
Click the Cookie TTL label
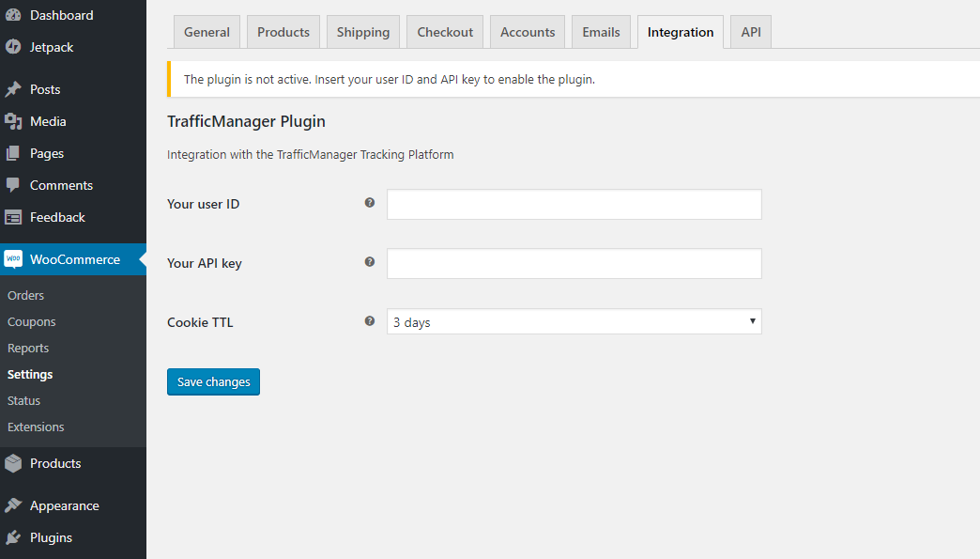click(200, 322)
